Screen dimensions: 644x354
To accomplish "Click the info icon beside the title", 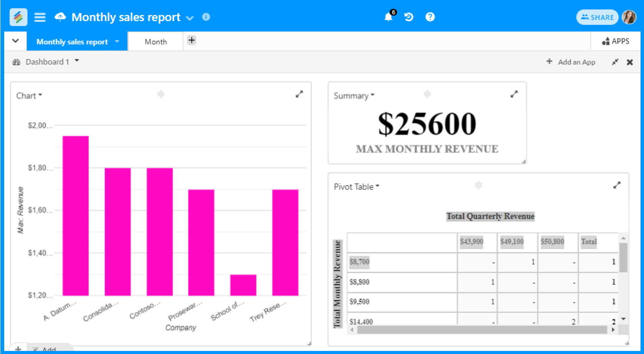I will 206,17.
